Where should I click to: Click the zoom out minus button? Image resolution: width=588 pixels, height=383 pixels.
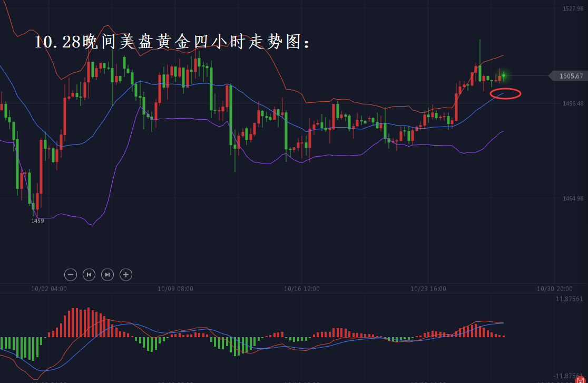(71, 274)
